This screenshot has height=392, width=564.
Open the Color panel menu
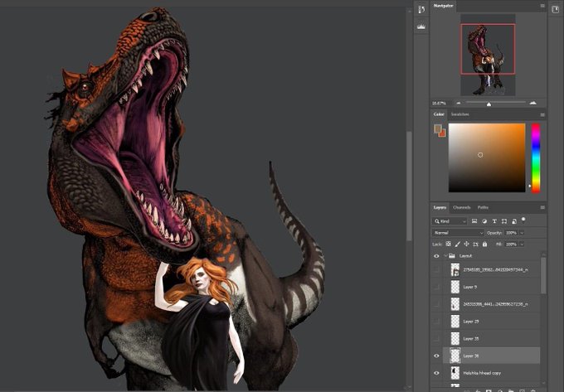point(542,114)
